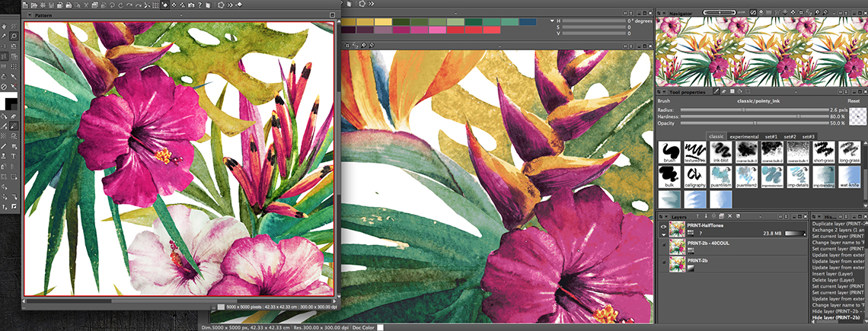Open the Tool properties panel menu arrow
The image size is (868, 331).
point(664,92)
